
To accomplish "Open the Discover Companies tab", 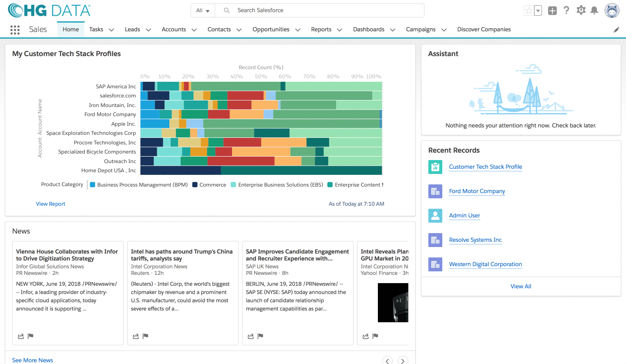I will click(x=484, y=30).
